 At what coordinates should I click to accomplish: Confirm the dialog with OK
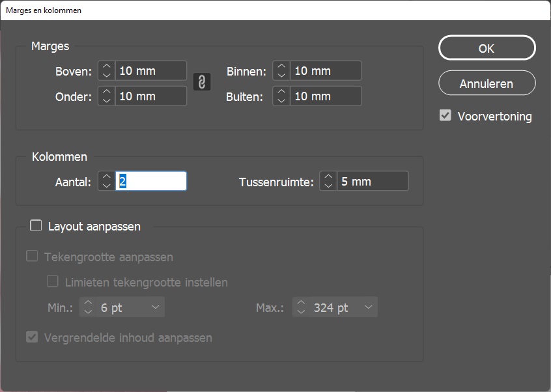487,48
